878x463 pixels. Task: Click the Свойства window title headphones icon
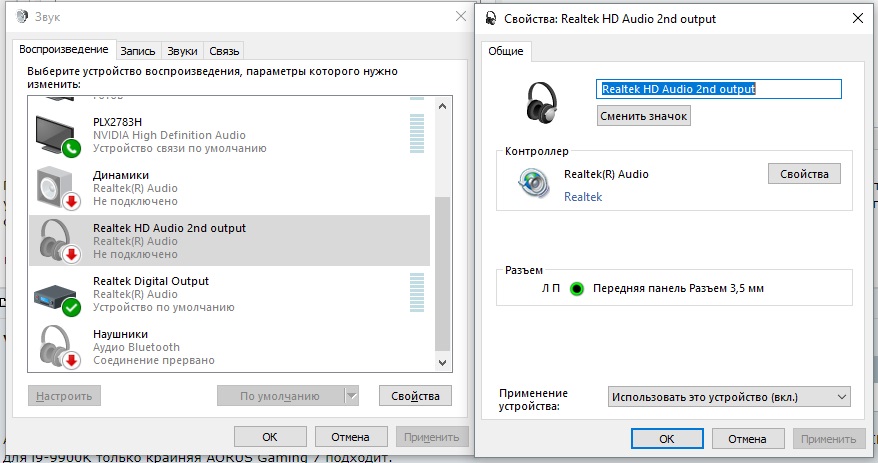pos(491,18)
